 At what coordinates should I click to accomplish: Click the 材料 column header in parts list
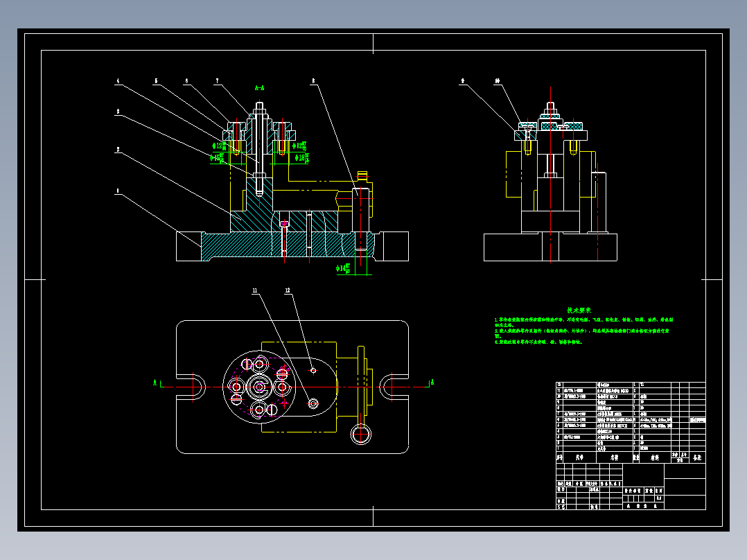tap(655, 457)
